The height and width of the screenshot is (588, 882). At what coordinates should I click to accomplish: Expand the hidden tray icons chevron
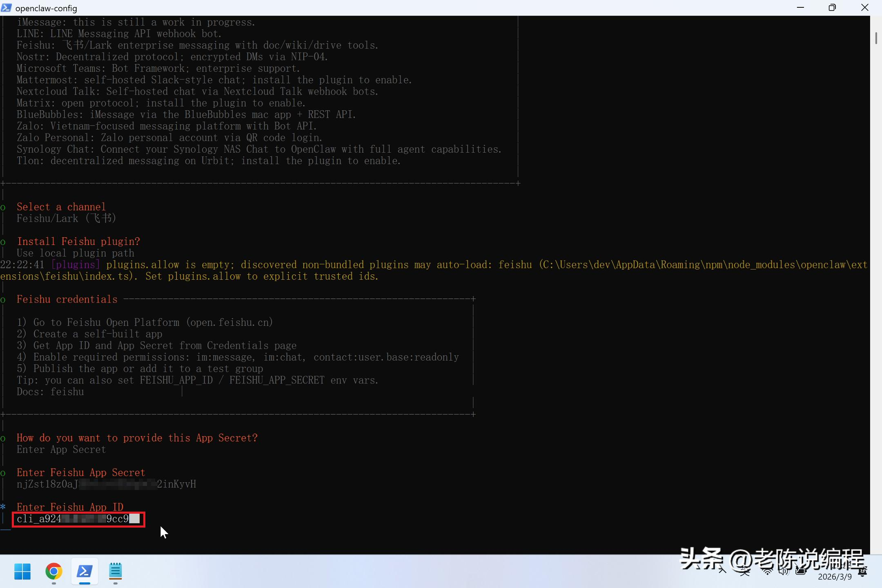(722, 571)
